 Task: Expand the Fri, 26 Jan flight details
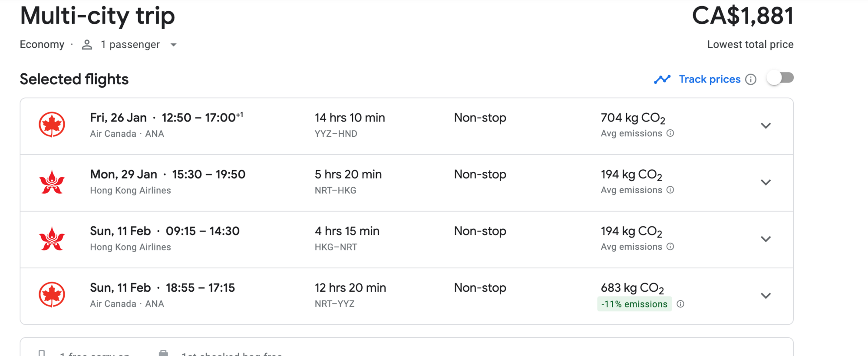(766, 125)
